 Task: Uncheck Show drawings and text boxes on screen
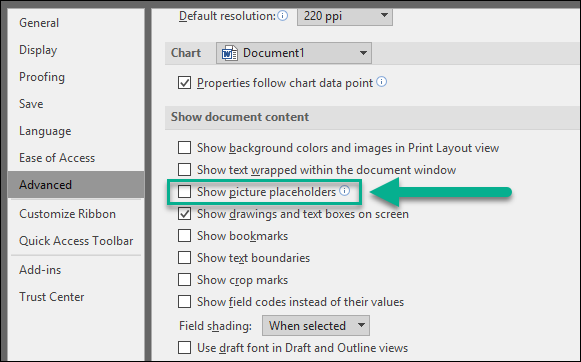185,214
